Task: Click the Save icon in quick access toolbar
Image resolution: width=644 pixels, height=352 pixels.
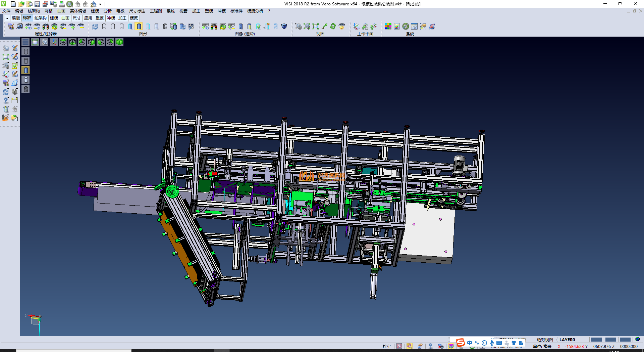Action: click(x=37, y=4)
